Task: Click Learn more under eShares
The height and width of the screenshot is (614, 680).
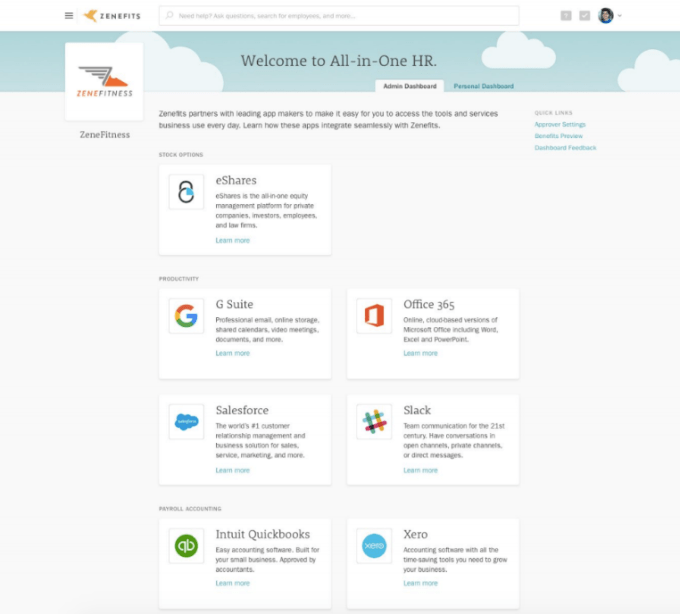Action: click(x=232, y=240)
